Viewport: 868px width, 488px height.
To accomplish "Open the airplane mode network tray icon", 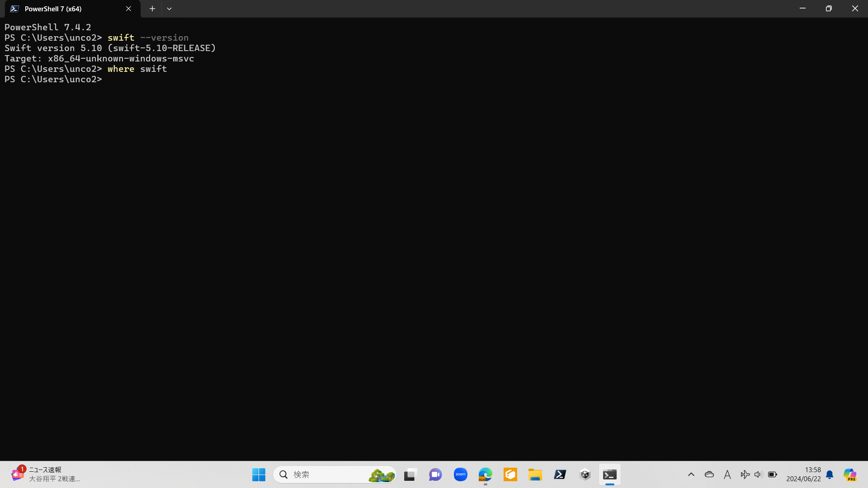I will tap(745, 474).
